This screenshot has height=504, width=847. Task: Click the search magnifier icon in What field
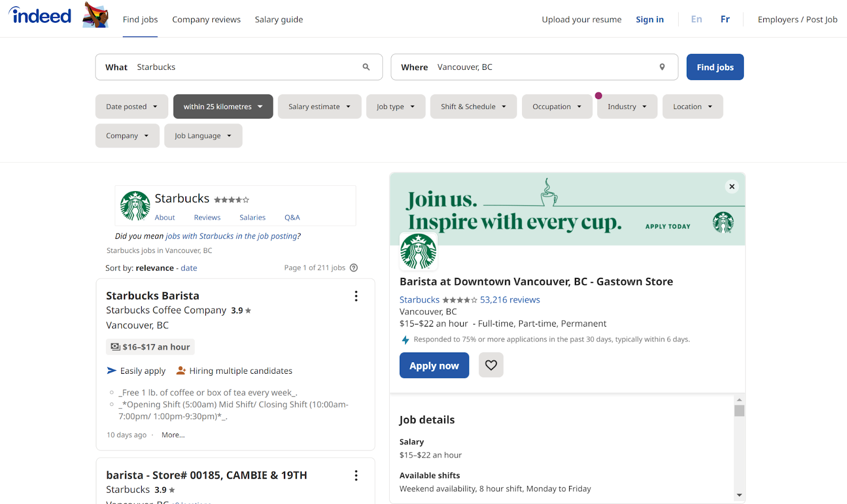(366, 67)
